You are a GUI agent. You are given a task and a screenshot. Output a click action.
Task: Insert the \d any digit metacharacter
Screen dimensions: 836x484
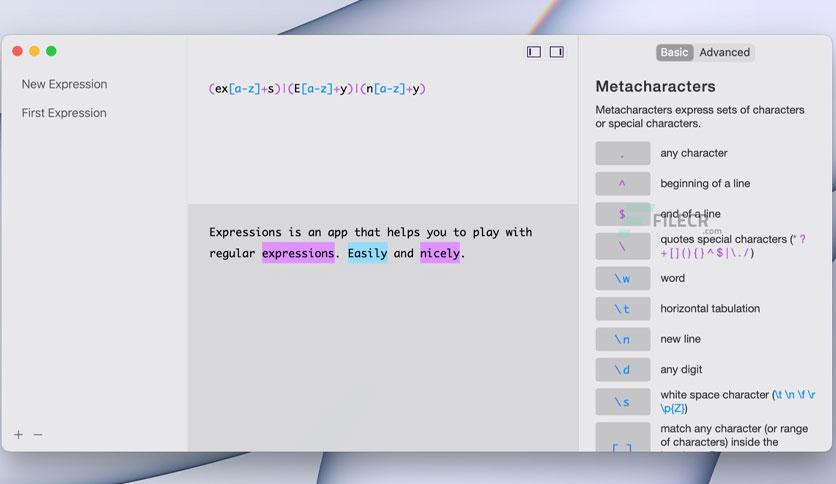623,369
